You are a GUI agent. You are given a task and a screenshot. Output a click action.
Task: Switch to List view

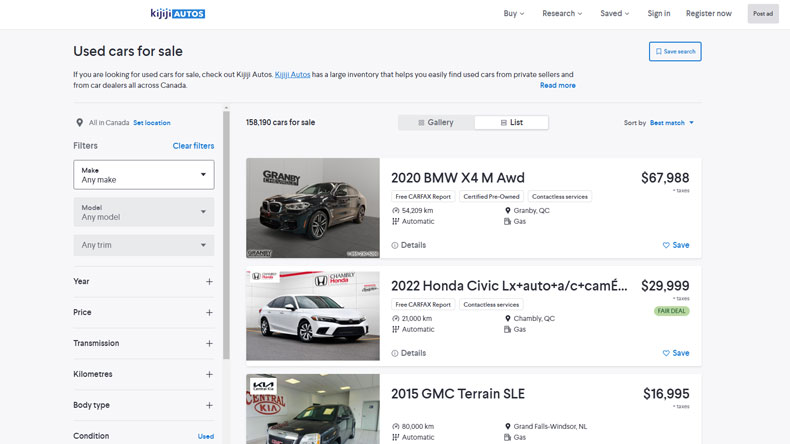click(x=511, y=123)
